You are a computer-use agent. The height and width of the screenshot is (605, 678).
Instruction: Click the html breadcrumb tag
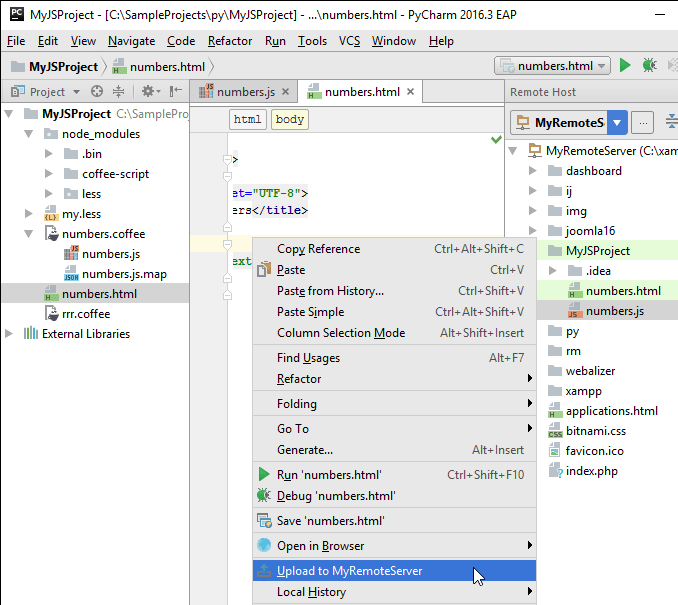pos(247,119)
